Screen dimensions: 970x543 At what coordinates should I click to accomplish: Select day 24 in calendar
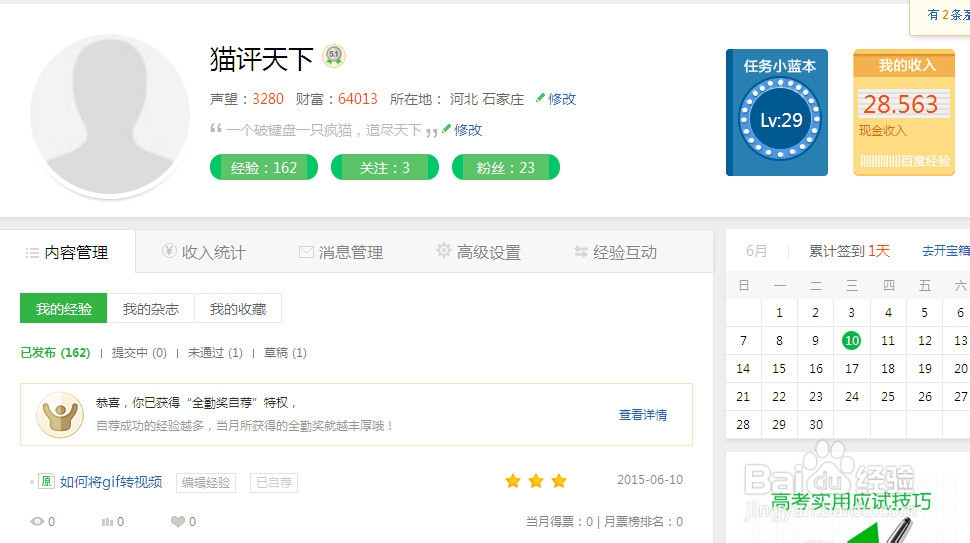(x=852, y=396)
